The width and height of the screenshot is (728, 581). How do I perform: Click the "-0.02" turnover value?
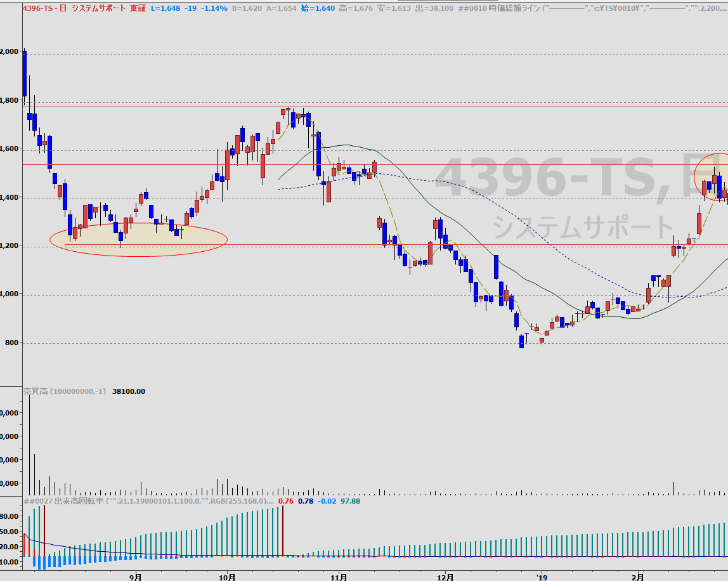[x=327, y=501]
